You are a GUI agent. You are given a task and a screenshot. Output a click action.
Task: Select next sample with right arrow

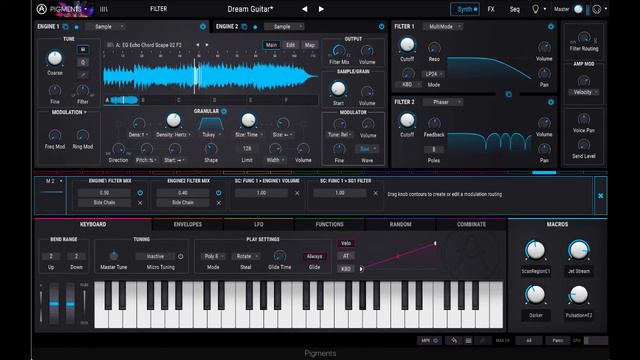coord(207,45)
